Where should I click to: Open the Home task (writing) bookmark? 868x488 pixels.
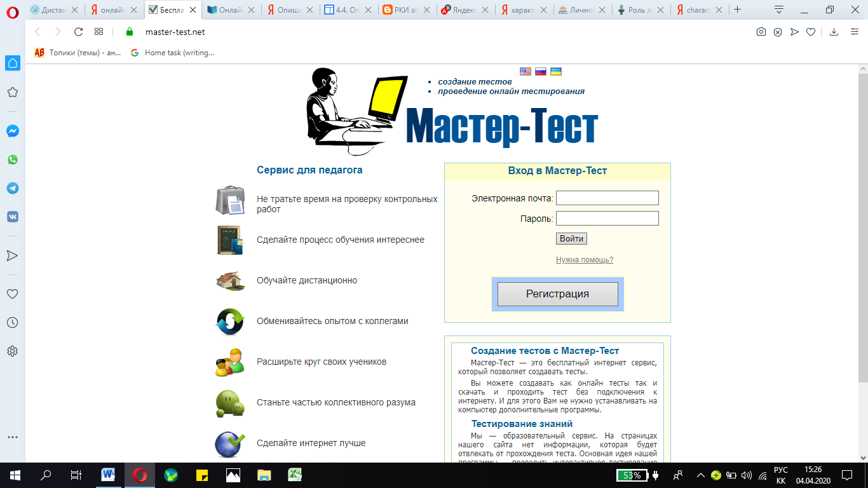pos(173,53)
